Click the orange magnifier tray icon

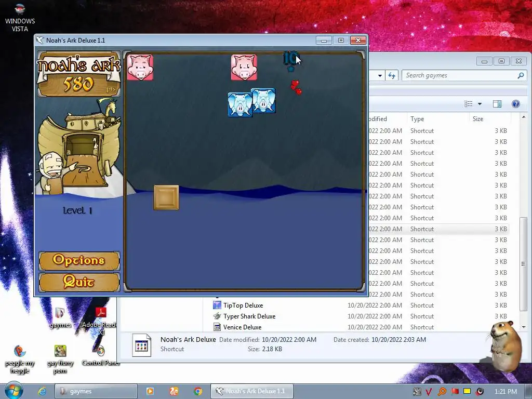(x=442, y=392)
